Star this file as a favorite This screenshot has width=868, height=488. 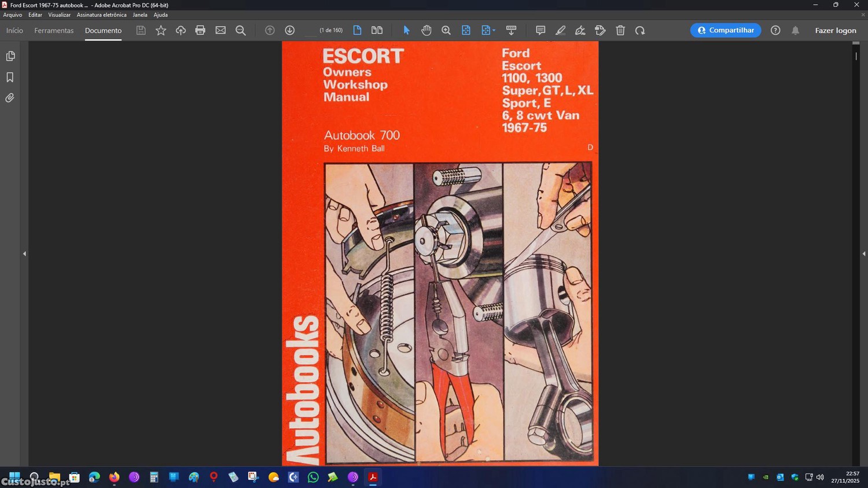[x=161, y=30]
